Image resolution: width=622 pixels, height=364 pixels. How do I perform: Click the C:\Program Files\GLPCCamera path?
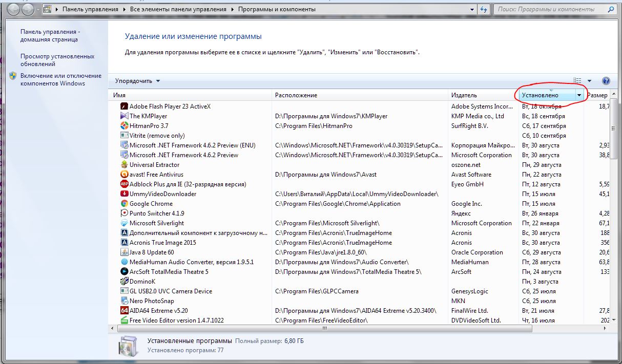317,291
